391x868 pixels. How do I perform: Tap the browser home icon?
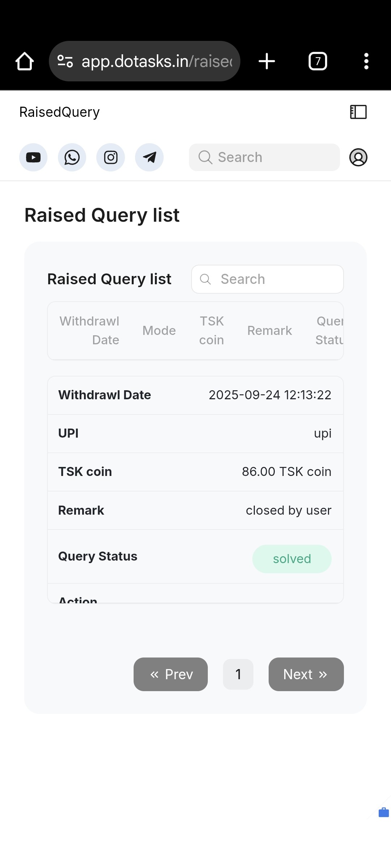[x=25, y=61]
